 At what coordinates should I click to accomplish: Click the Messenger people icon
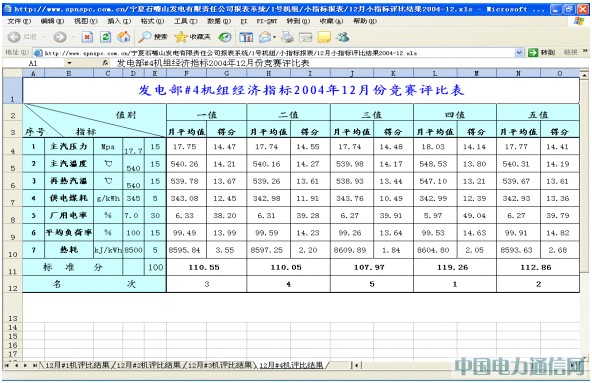[342, 37]
